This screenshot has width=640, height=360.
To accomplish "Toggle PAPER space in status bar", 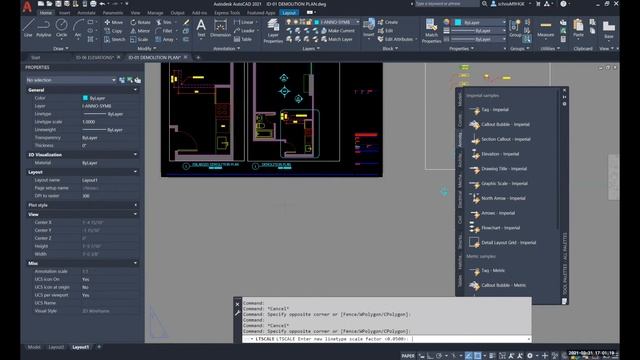I will pyautogui.click(x=408, y=356).
